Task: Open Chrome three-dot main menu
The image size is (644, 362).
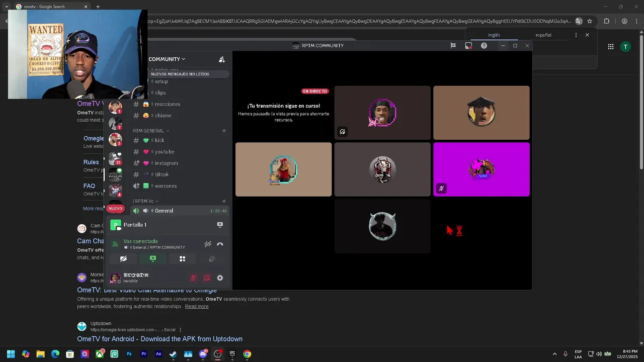Action: (636, 21)
